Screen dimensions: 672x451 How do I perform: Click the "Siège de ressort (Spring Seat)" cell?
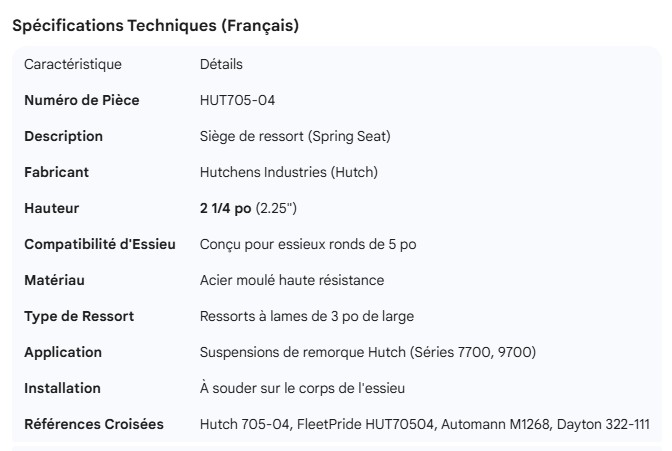pos(296,136)
